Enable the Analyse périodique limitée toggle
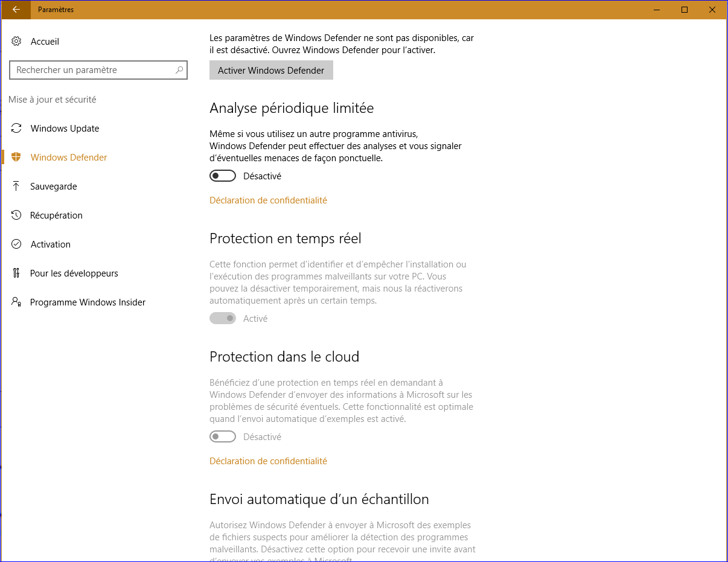 pos(223,176)
